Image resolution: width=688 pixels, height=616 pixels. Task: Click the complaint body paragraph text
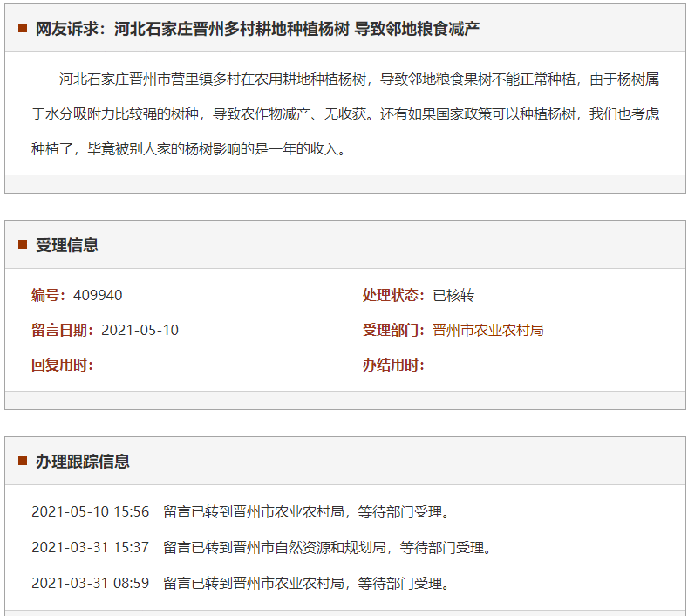pos(345,114)
